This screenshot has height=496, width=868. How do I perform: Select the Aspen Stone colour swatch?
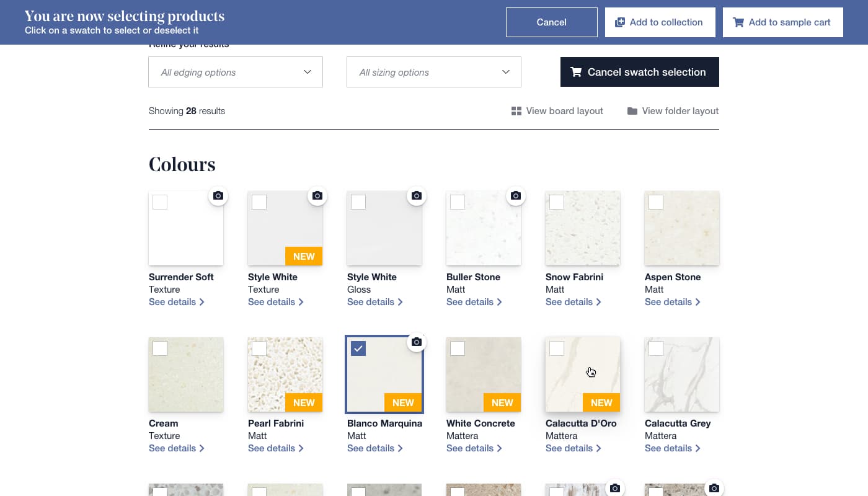682,228
